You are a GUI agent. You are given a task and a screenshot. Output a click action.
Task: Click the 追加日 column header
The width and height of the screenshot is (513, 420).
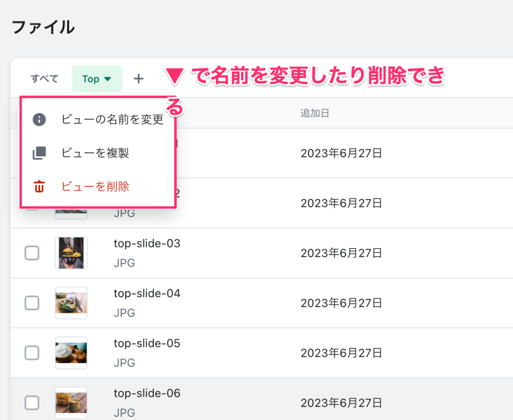click(315, 113)
